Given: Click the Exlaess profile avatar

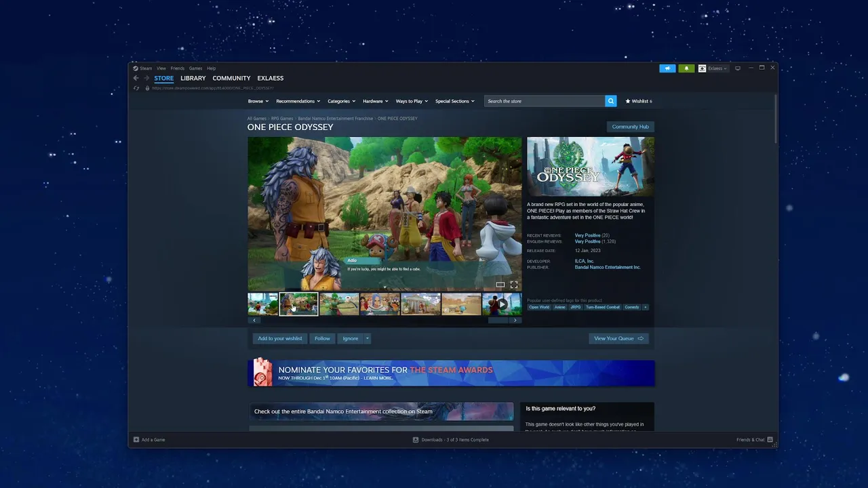Looking at the screenshot, I should pos(702,68).
